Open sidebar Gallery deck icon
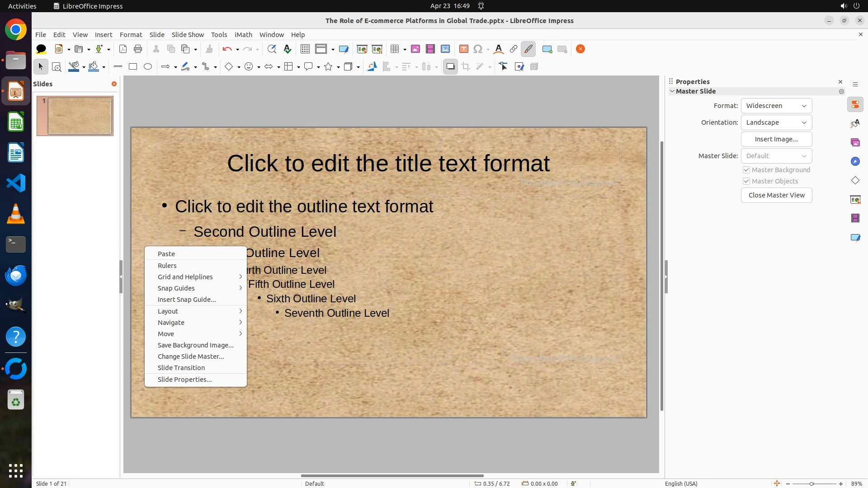 [855, 143]
